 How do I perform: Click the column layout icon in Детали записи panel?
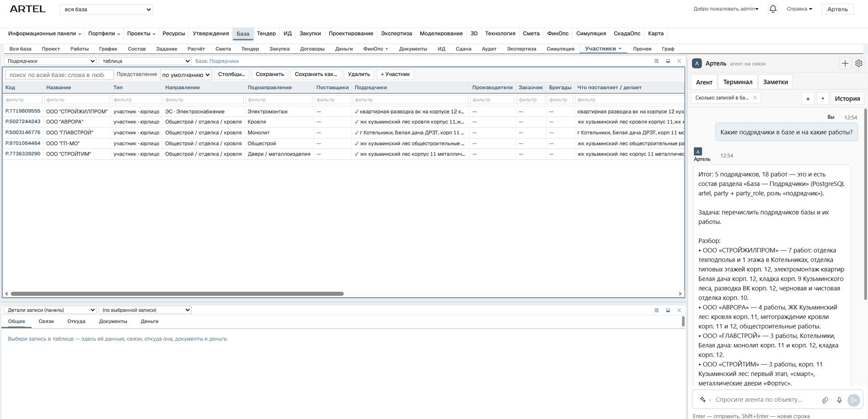[x=657, y=310]
